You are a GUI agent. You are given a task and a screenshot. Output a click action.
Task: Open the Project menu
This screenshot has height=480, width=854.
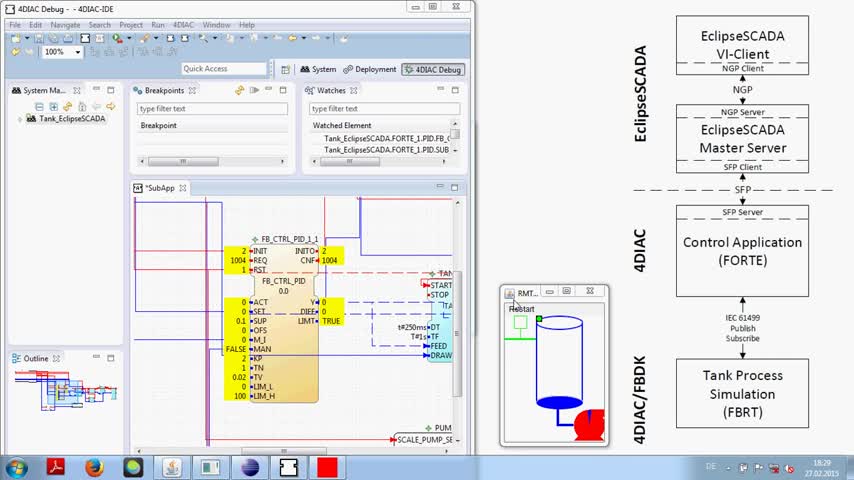pos(131,25)
